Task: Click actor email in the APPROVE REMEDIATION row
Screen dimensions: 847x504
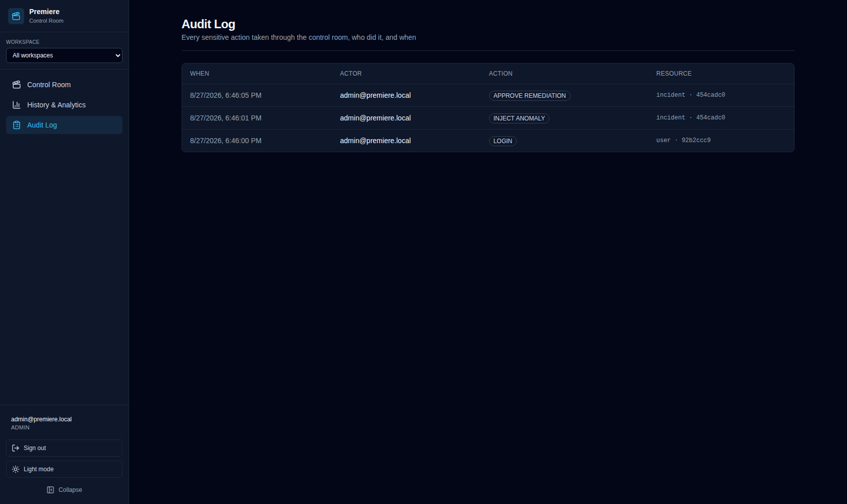Action: pyautogui.click(x=375, y=95)
